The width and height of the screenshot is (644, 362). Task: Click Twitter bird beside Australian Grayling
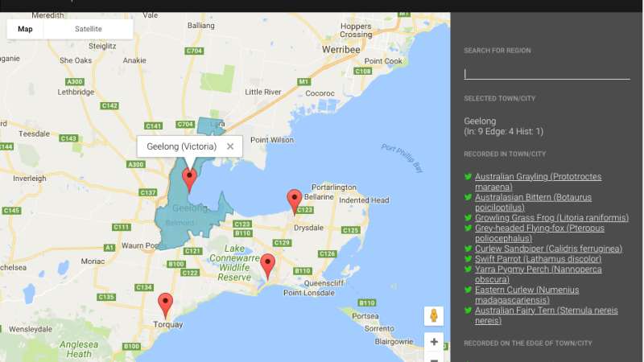468,176
